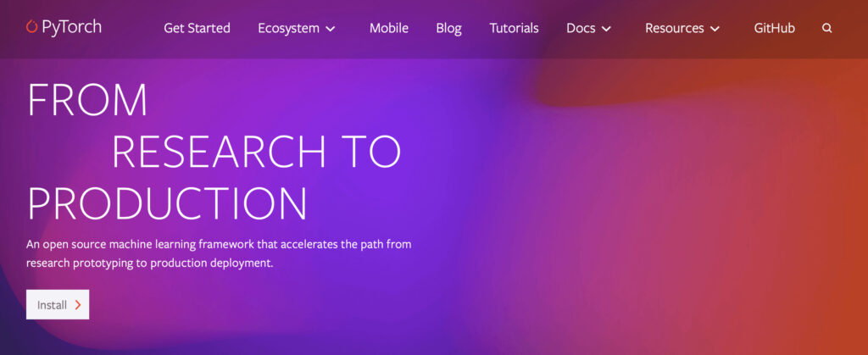
Task: Open the Get Started page
Action: (x=197, y=28)
